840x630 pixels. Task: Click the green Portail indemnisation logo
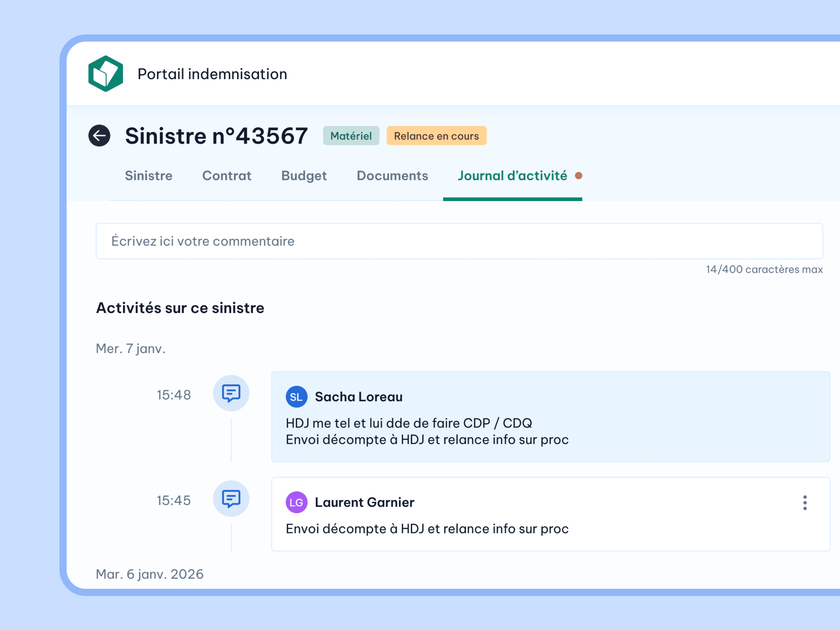pos(106,74)
